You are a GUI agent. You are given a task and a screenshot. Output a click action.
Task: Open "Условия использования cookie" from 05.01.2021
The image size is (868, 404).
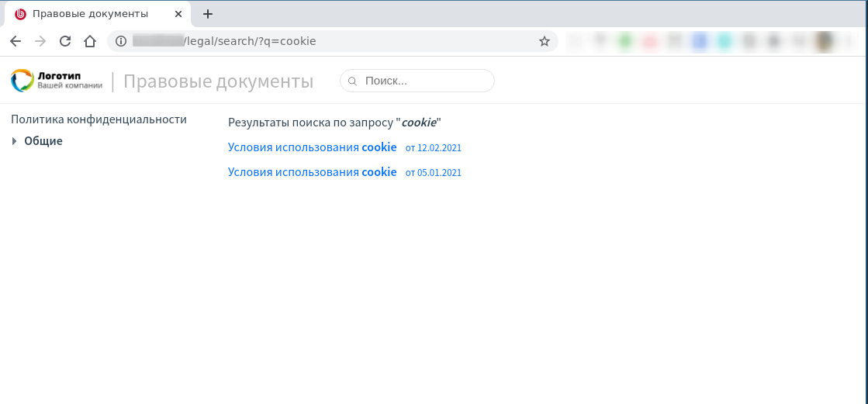[312, 172]
